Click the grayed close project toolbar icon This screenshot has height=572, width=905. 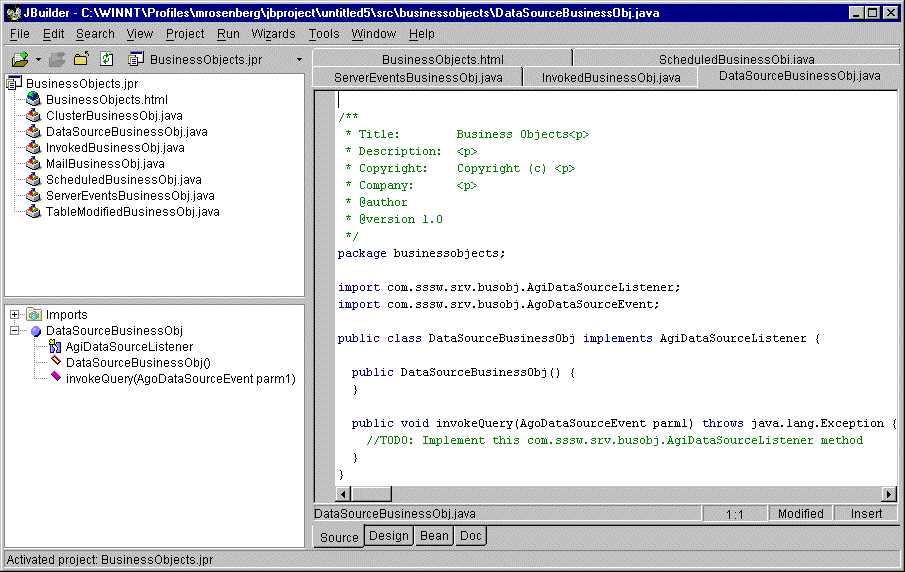[x=57, y=59]
